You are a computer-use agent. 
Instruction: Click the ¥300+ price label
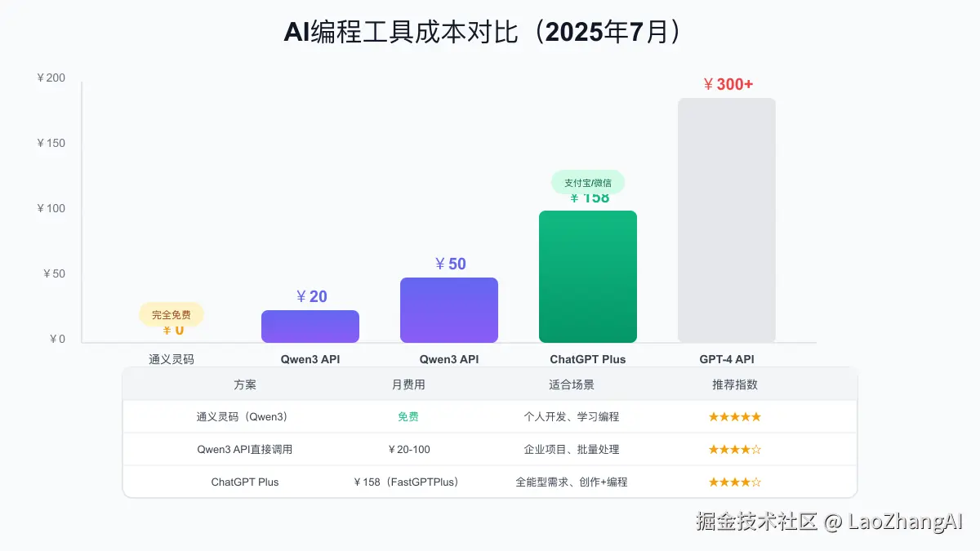coord(727,84)
